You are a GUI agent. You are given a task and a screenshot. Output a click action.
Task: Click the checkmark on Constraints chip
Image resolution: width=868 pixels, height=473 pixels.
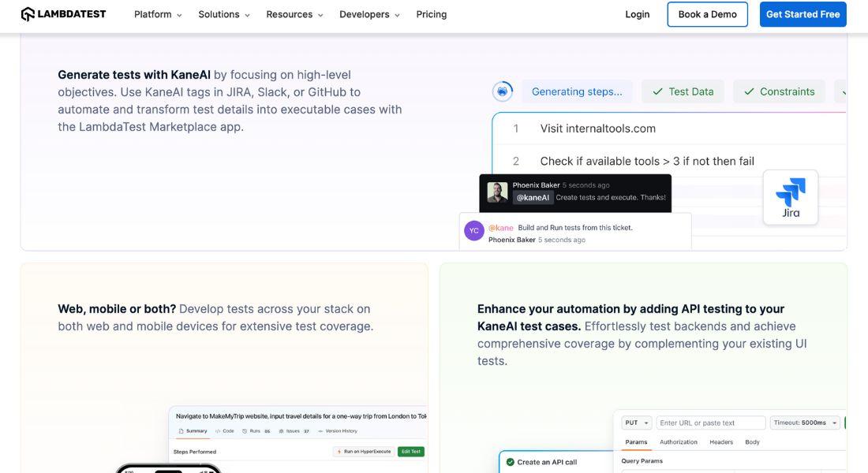(x=748, y=91)
